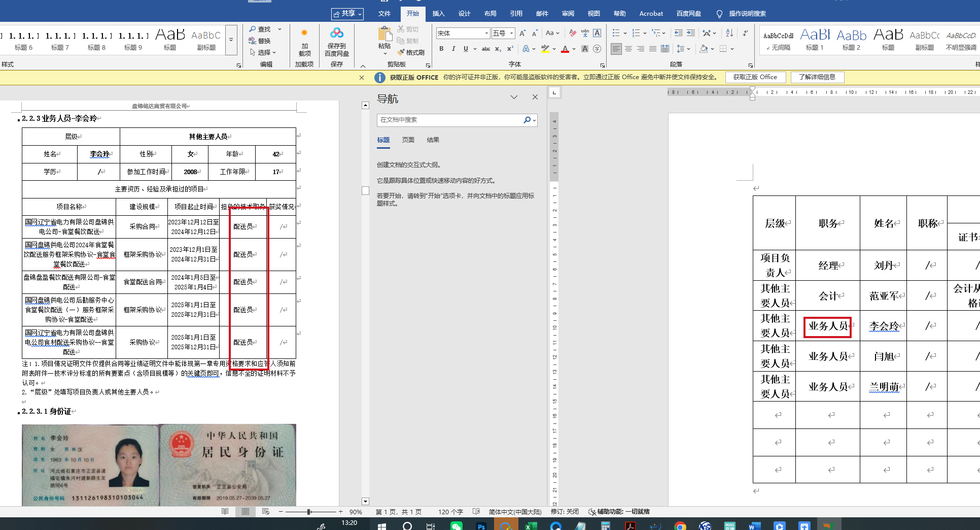Expand the bullet list options

625,34
